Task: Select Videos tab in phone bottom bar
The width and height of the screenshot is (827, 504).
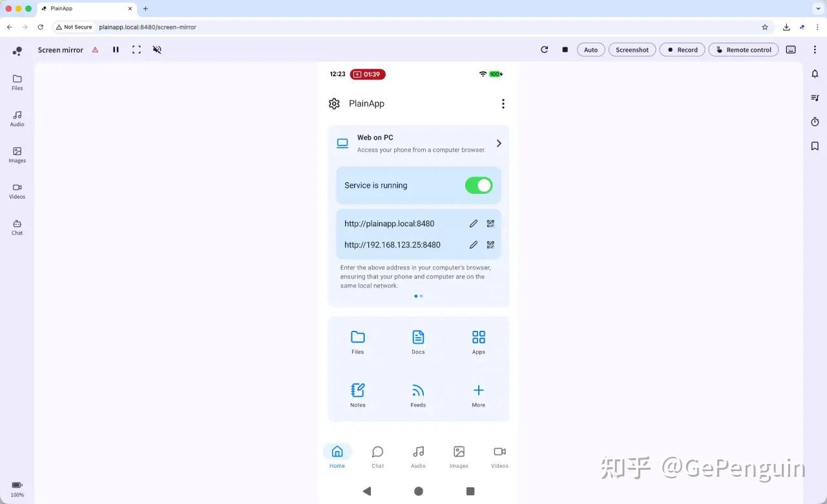Action: pyautogui.click(x=499, y=456)
